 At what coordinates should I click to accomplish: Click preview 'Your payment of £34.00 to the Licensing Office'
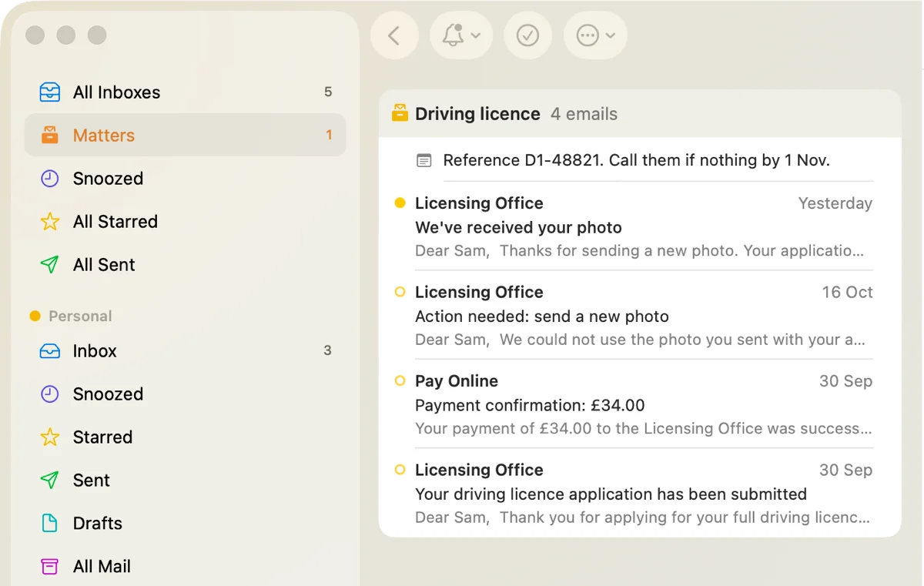point(644,429)
